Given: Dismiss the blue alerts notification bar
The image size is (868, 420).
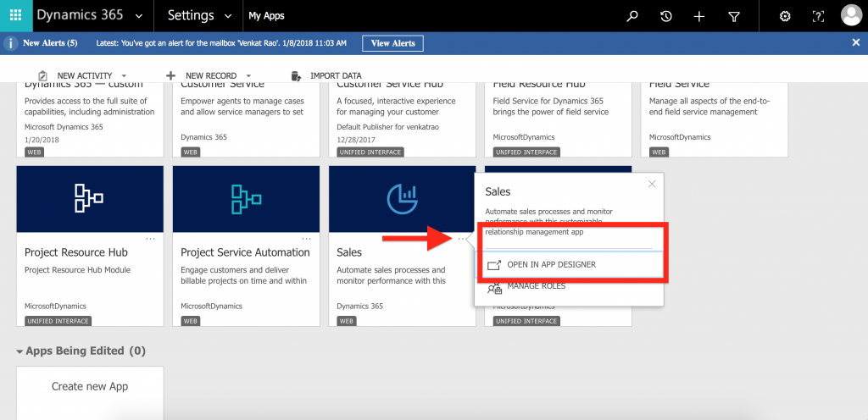Looking at the screenshot, I should pos(855,42).
